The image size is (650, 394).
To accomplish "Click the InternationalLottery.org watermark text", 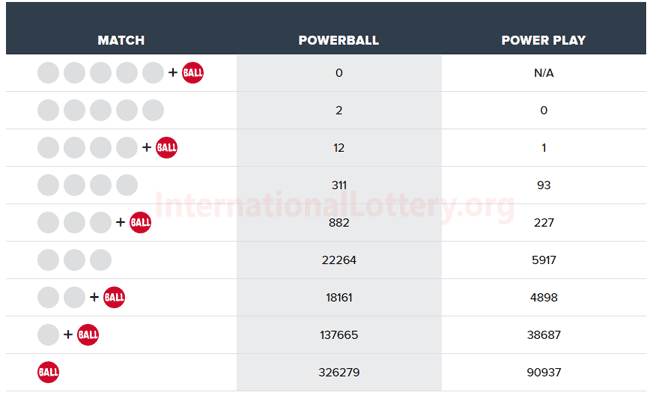I will click(335, 206).
